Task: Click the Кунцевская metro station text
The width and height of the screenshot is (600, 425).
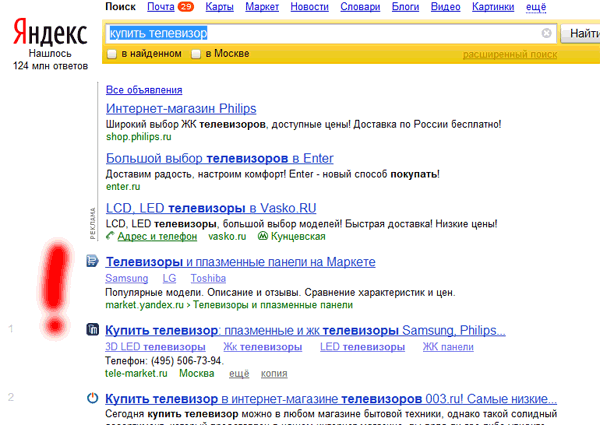Action: (298, 236)
